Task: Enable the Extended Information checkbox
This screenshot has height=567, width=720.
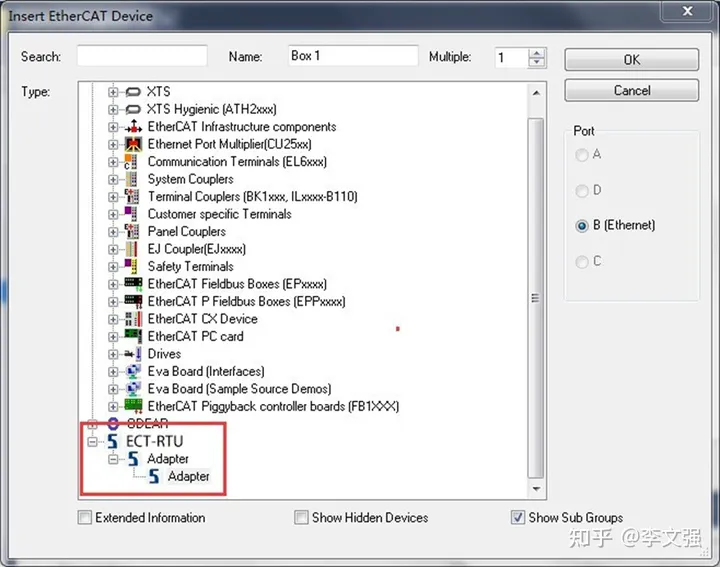Action: (85, 517)
